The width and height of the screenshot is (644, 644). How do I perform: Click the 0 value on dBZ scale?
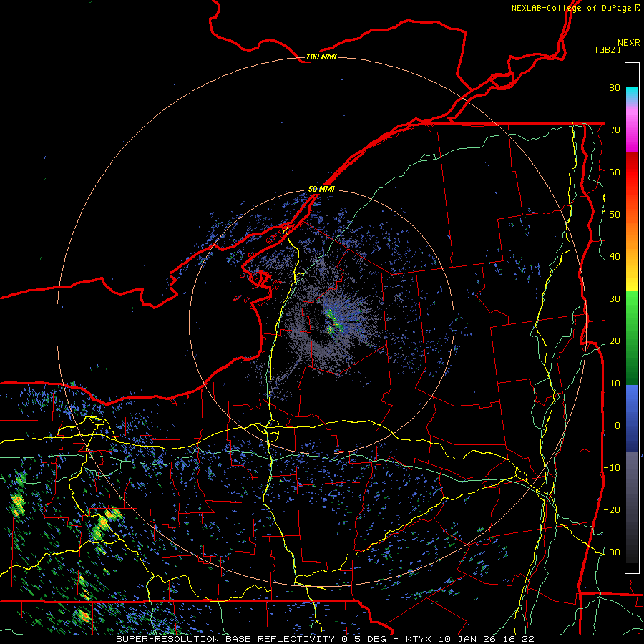618,426
